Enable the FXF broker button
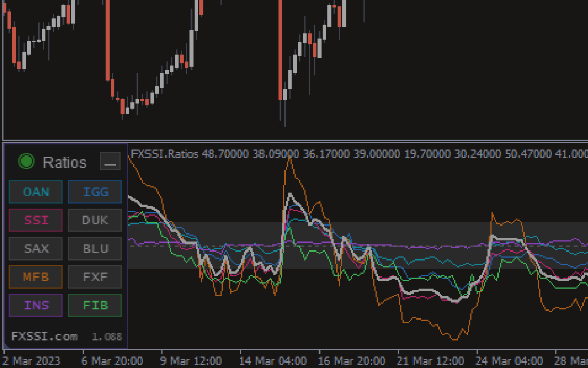This screenshot has width=588, height=368. pyautogui.click(x=95, y=277)
